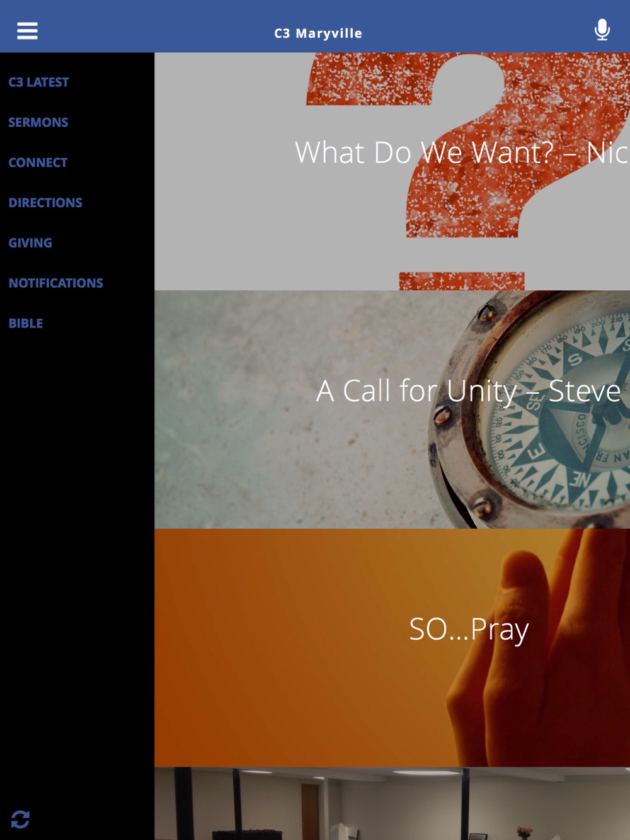
Task: Click the refresh arrows icon
Action: click(x=20, y=819)
